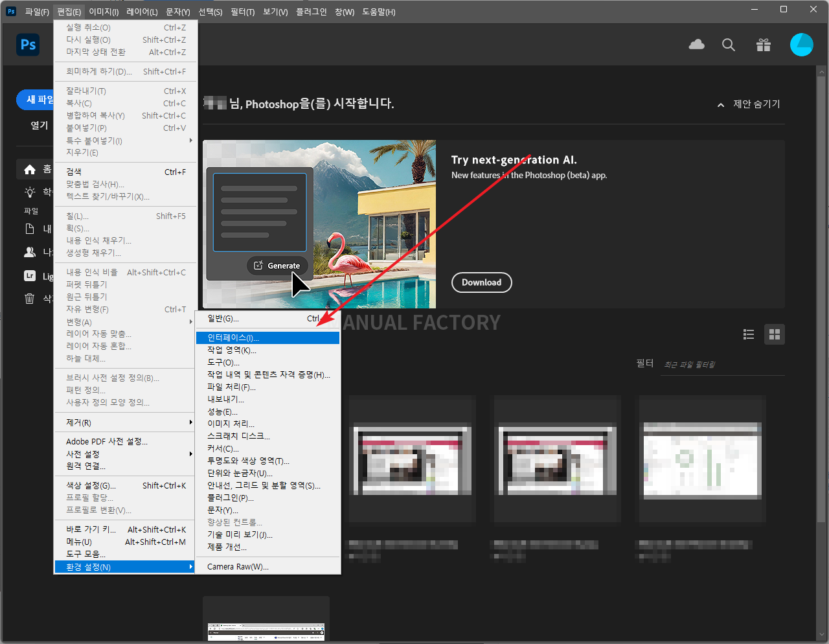This screenshot has width=829, height=644.
Task: Select 플러그인(P)... preferences entry
Action: [268, 498]
